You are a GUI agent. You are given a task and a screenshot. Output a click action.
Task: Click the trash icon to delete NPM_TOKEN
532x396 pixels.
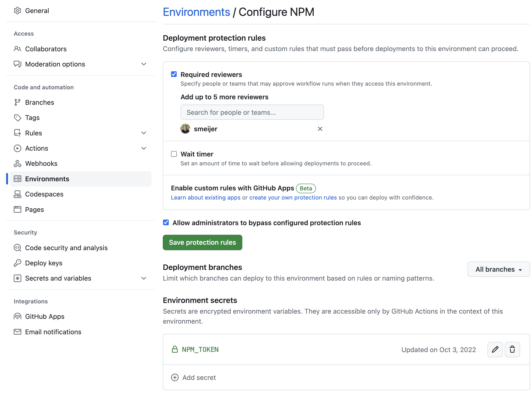[x=512, y=349]
